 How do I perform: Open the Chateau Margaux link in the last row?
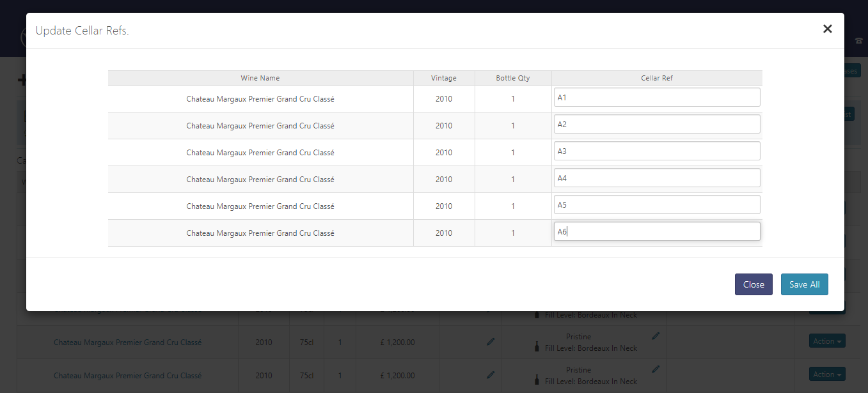tap(127, 376)
